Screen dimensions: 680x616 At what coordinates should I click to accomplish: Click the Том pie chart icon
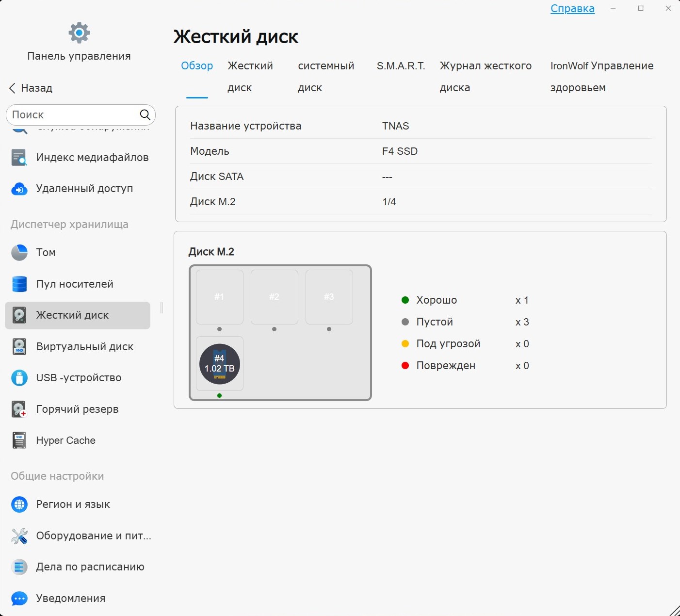19,253
